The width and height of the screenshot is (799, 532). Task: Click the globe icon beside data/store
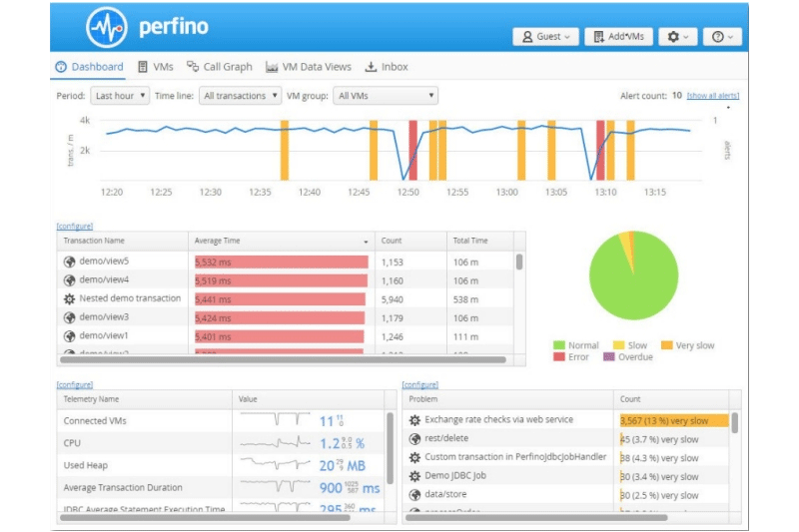[x=414, y=495]
